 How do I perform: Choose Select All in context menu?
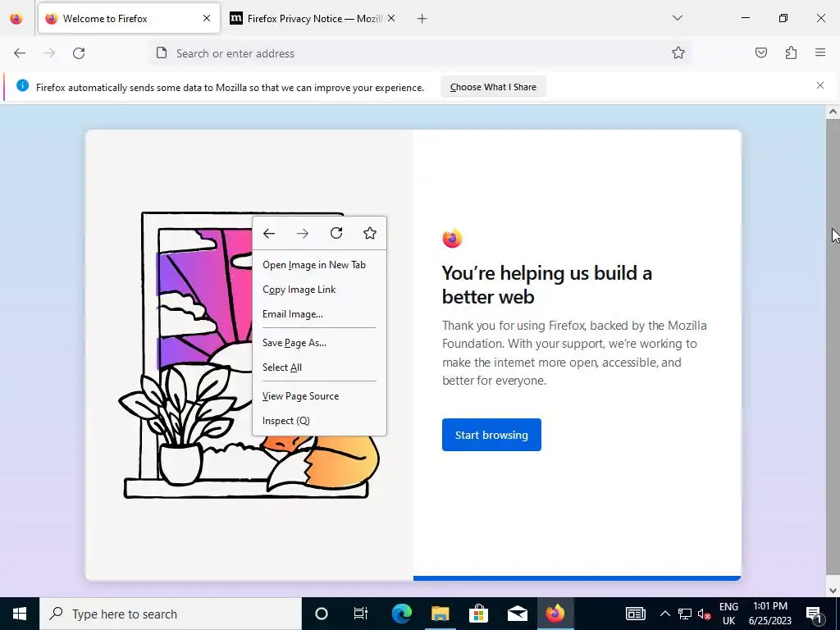tap(319, 367)
